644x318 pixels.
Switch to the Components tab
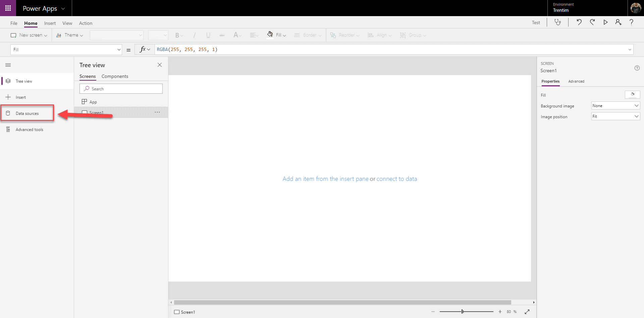pyautogui.click(x=115, y=76)
